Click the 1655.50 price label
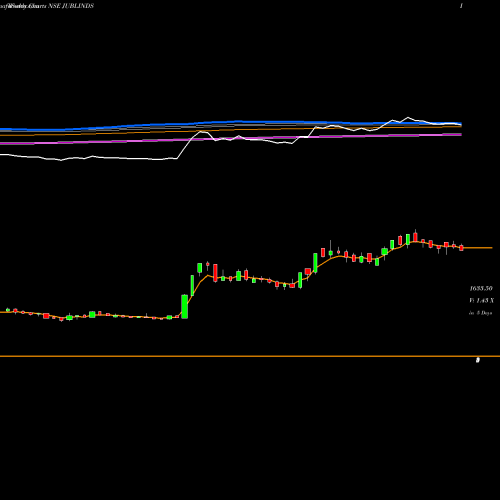 pos(481,288)
